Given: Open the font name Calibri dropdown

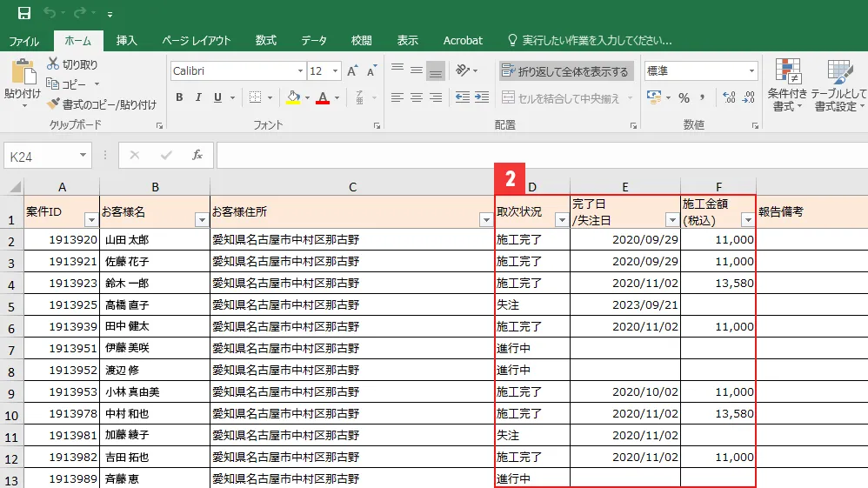Looking at the screenshot, I should [300, 71].
